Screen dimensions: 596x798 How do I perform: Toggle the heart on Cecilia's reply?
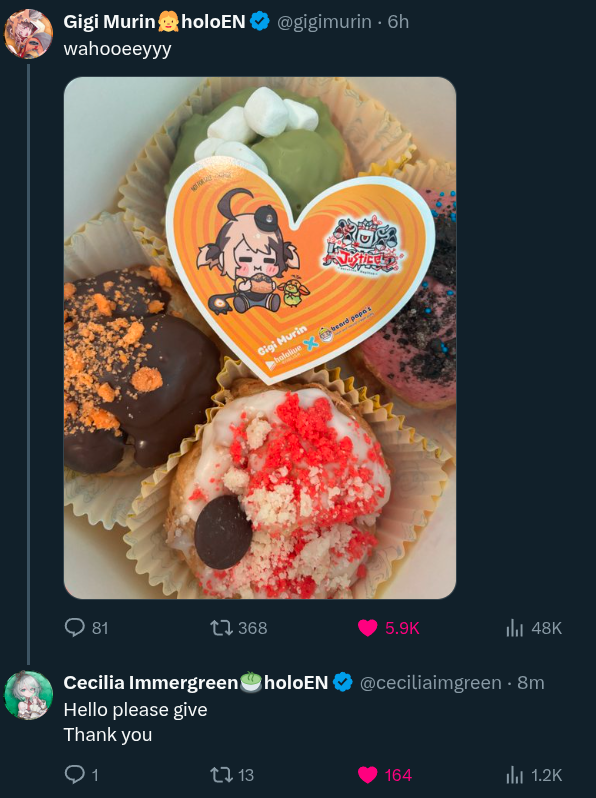pyautogui.click(x=367, y=775)
